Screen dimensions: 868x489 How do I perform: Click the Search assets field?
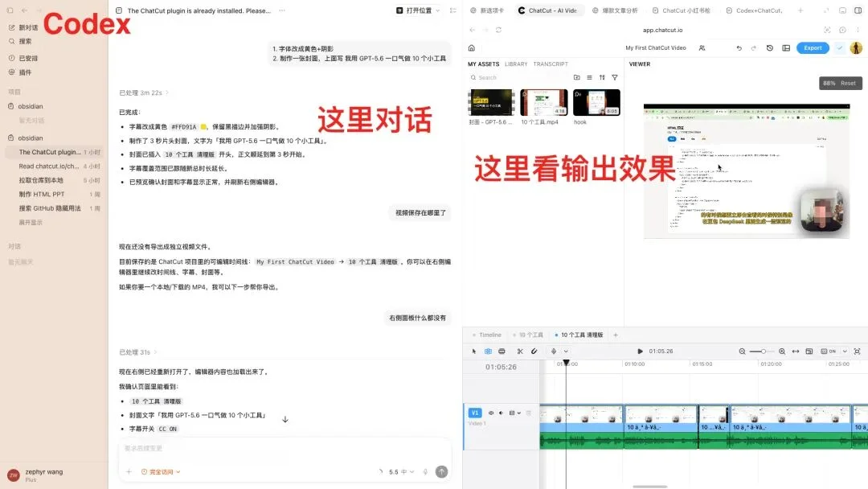tap(518, 77)
